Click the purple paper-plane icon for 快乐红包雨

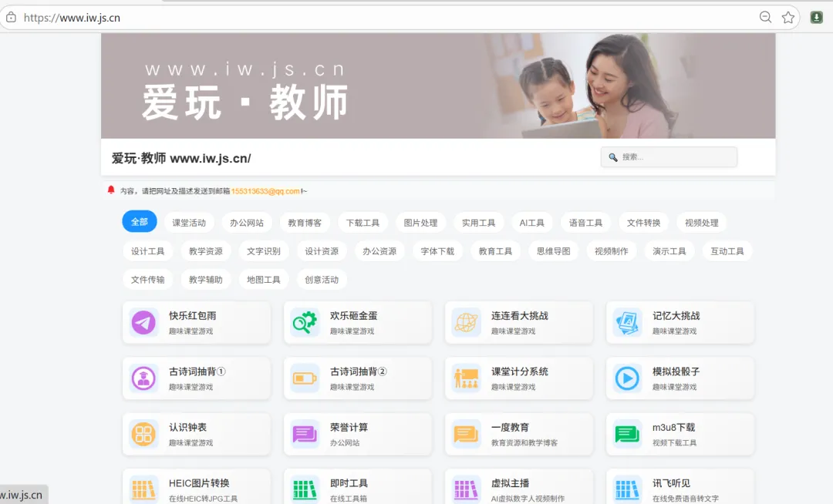(x=143, y=322)
